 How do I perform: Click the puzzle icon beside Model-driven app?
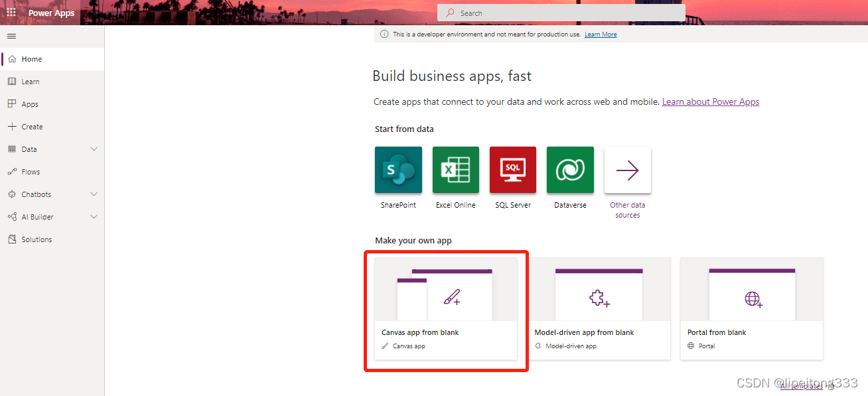538,346
